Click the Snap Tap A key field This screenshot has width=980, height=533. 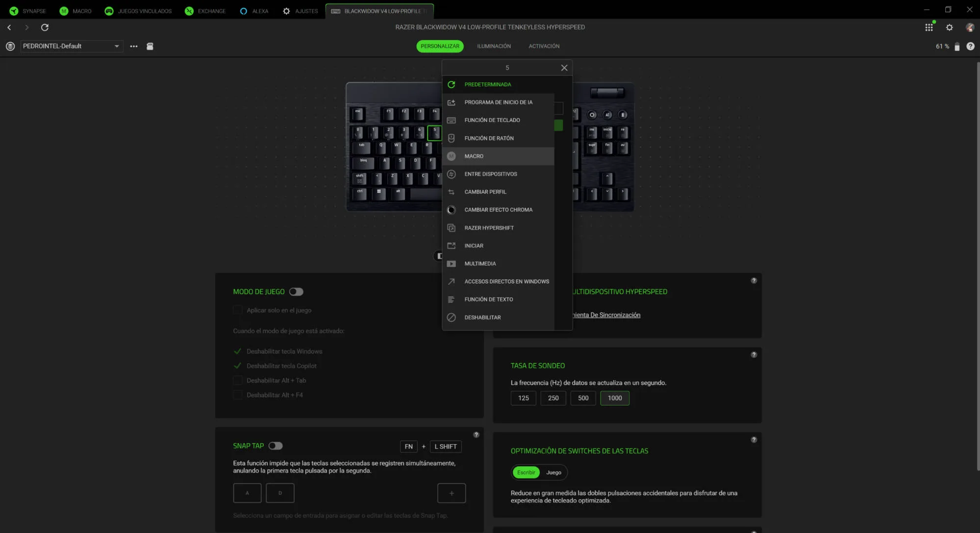[247, 493]
